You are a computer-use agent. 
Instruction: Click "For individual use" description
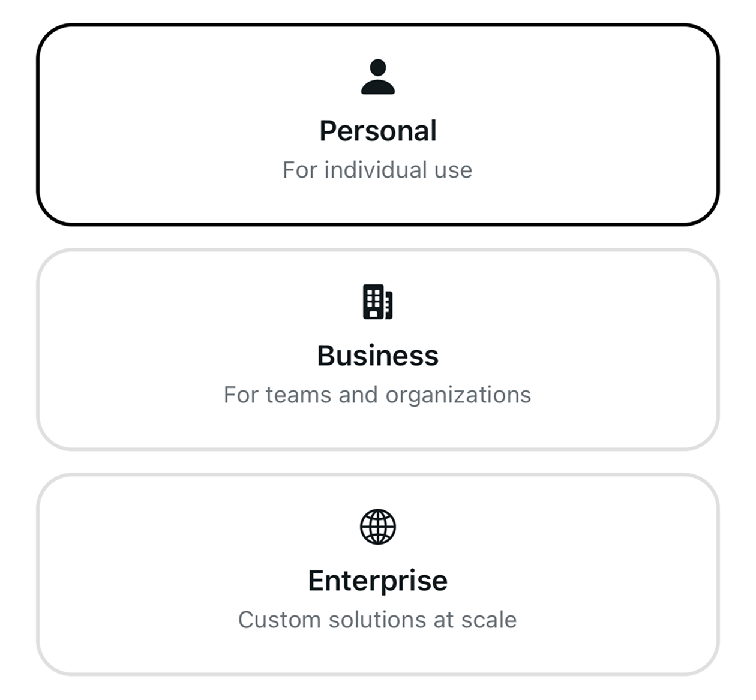tap(378, 170)
